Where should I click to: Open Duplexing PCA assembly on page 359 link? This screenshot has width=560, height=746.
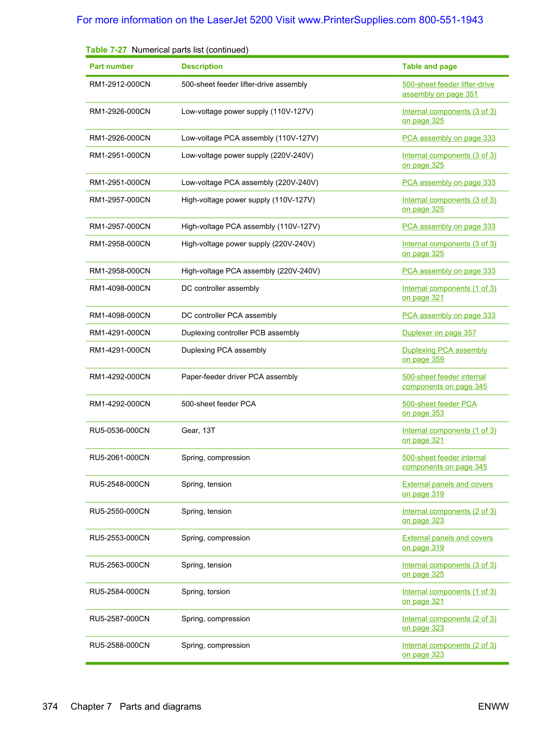[x=445, y=355]
